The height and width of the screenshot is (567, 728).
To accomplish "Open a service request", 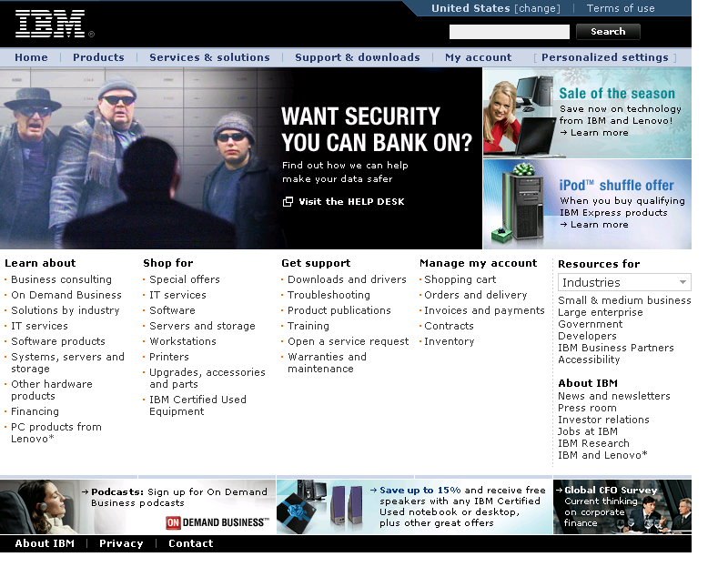I will (349, 341).
